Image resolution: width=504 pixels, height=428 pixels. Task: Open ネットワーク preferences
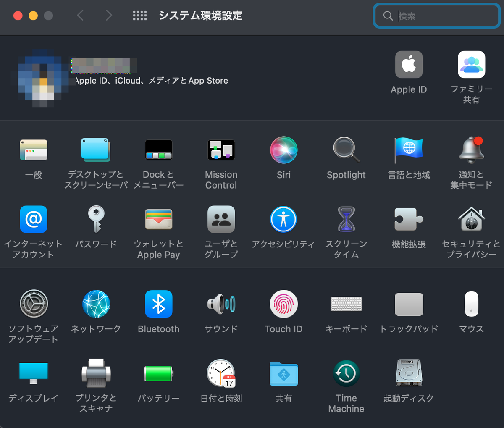[x=96, y=304]
